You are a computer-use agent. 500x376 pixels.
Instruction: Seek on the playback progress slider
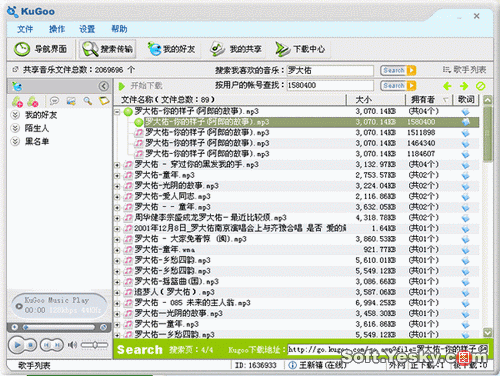pyautogui.click(x=59, y=327)
